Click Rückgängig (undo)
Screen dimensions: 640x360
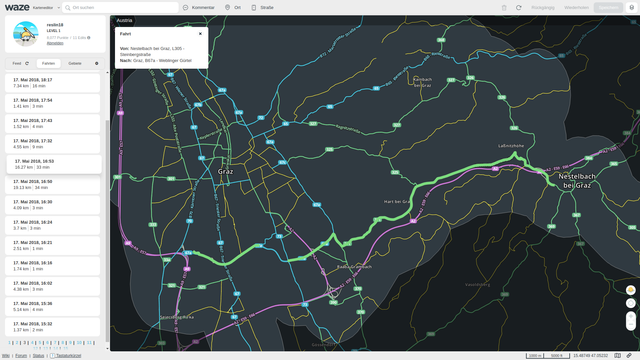click(543, 8)
